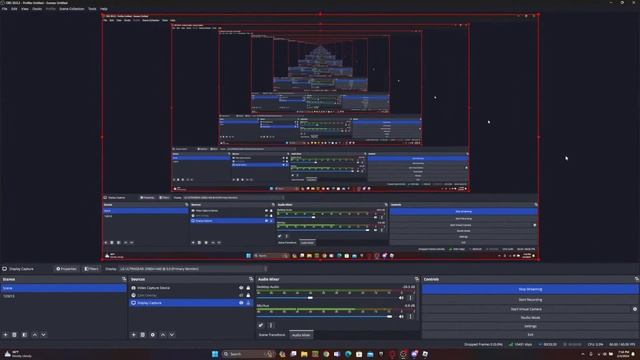
Task: Toggle lock on Video Capture Device
Action: coord(248,288)
